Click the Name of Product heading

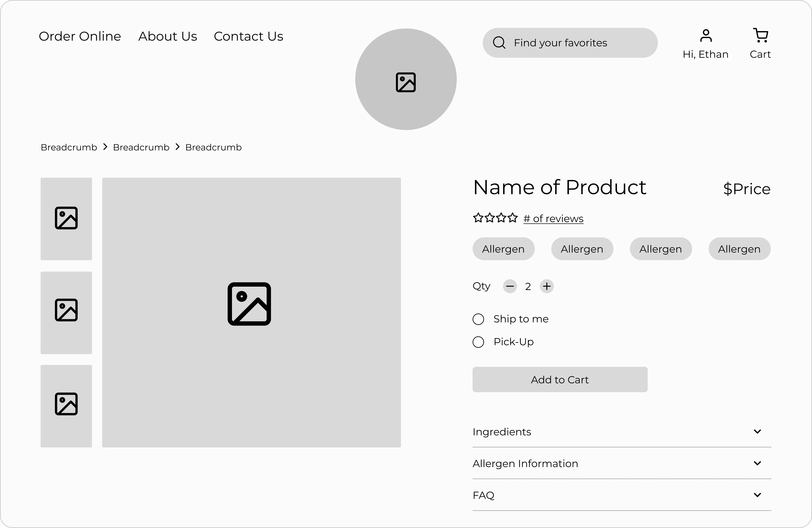[560, 187]
